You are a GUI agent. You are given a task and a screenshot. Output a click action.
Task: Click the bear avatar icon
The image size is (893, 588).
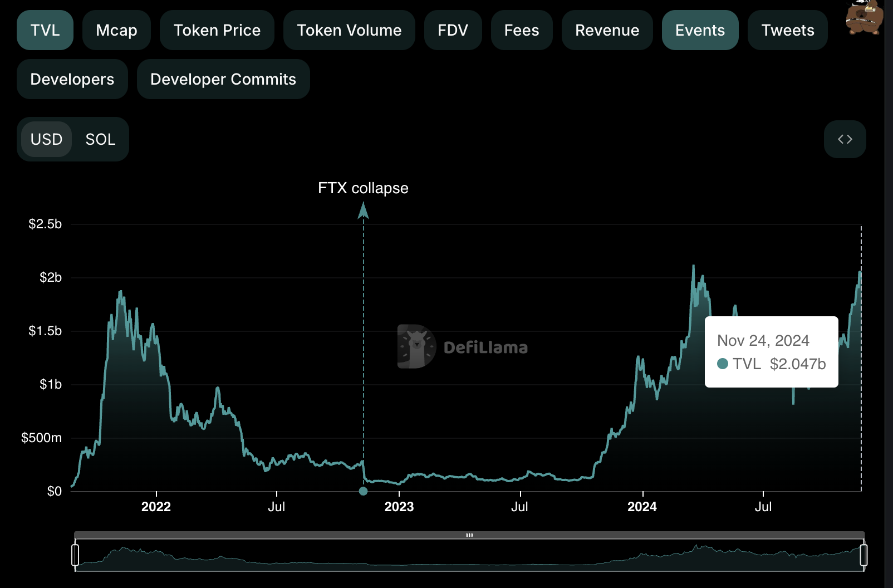[x=863, y=17]
